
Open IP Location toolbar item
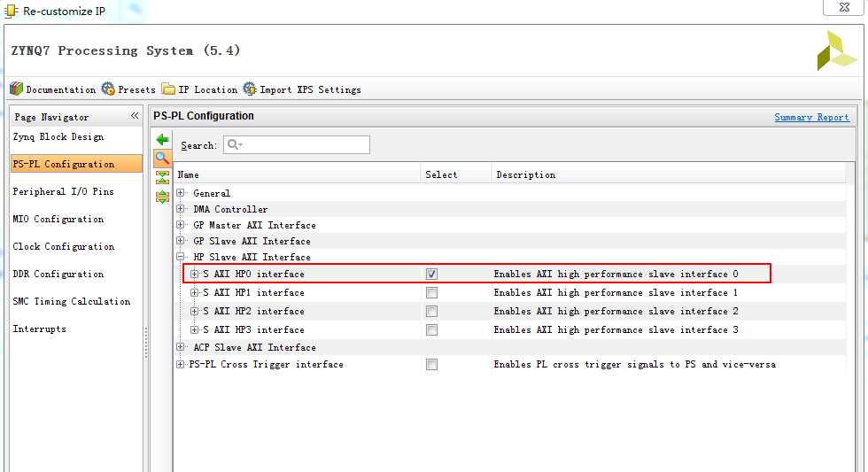200,89
